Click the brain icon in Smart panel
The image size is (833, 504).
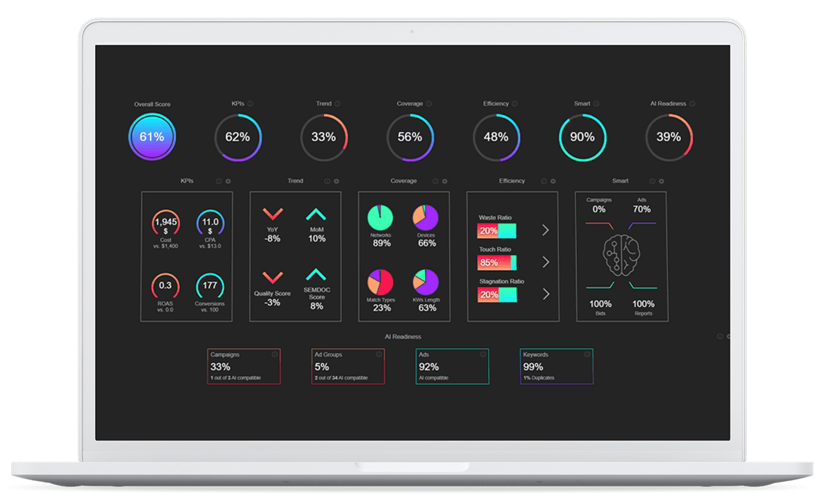click(621, 255)
